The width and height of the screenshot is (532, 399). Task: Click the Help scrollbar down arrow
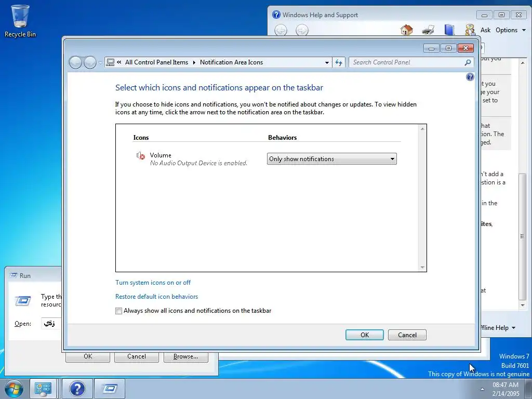(x=523, y=305)
